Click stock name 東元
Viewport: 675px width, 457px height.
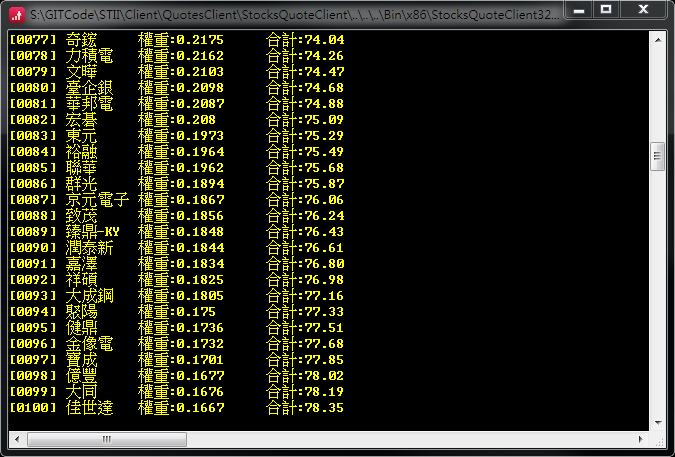tap(81, 136)
